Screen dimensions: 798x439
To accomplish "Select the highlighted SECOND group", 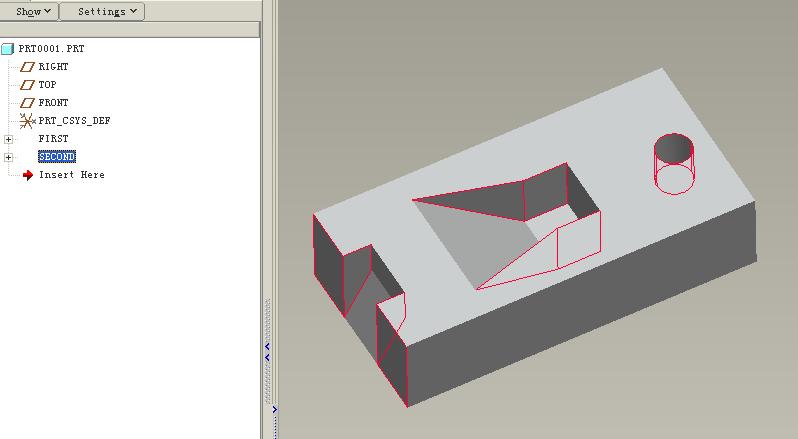I will click(x=57, y=157).
